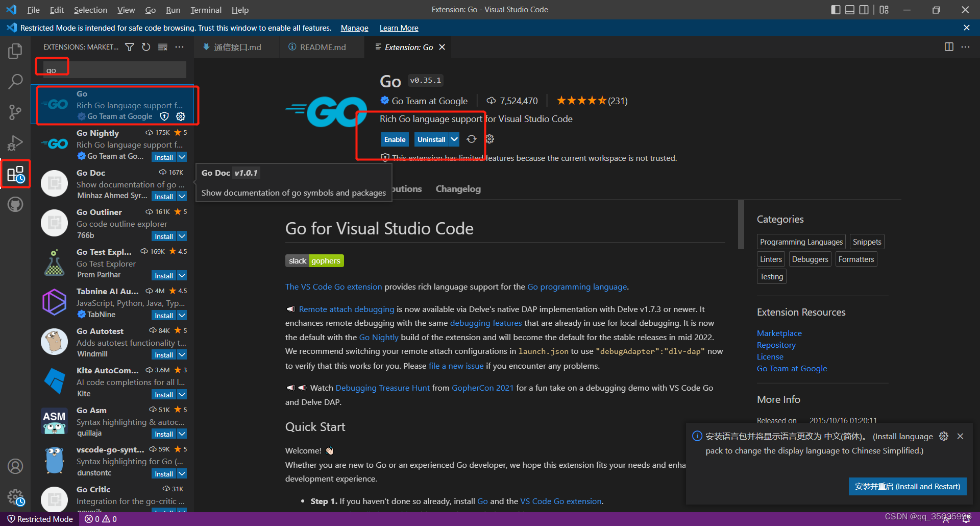980x526 pixels.
Task: Click gear icon on Go extension list item
Action: pyautogui.click(x=181, y=116)
